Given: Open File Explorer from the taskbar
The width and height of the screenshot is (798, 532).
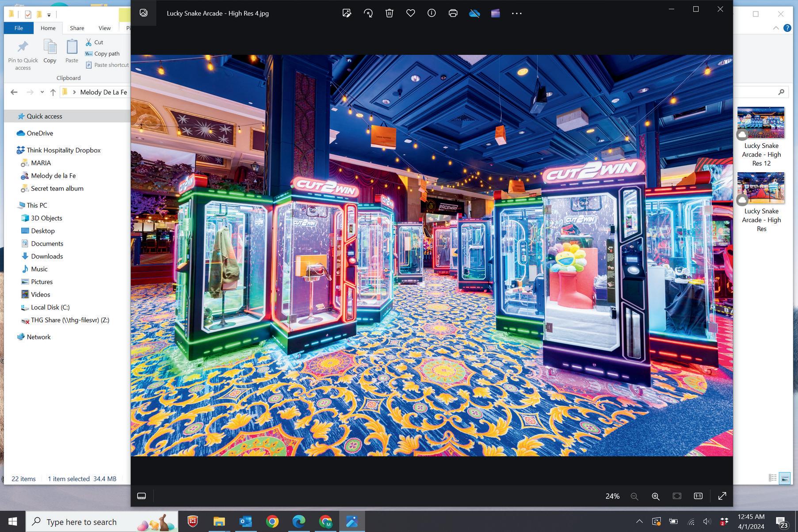Looking at the screenshot, I should pos(219,522).
